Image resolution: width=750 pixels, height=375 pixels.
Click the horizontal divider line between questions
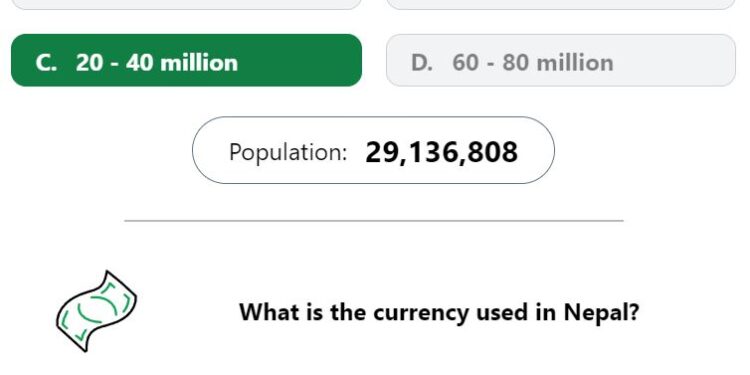pos(374,221)
